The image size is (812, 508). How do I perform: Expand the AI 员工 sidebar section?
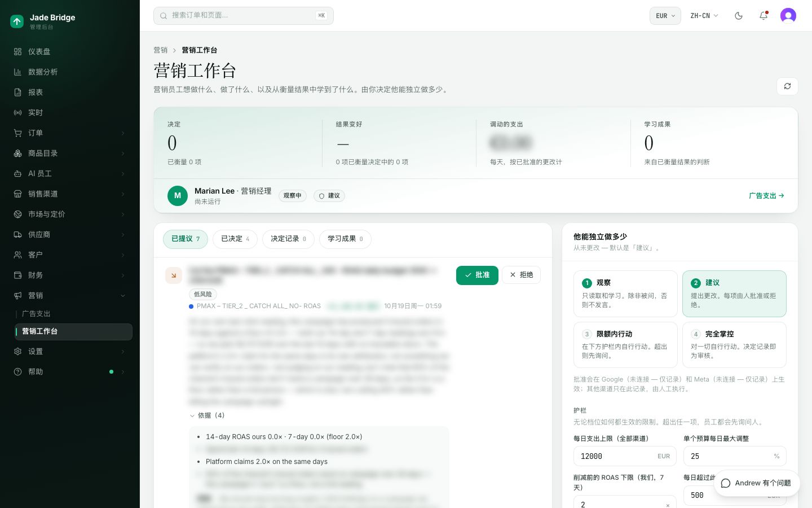coord(70,173)
